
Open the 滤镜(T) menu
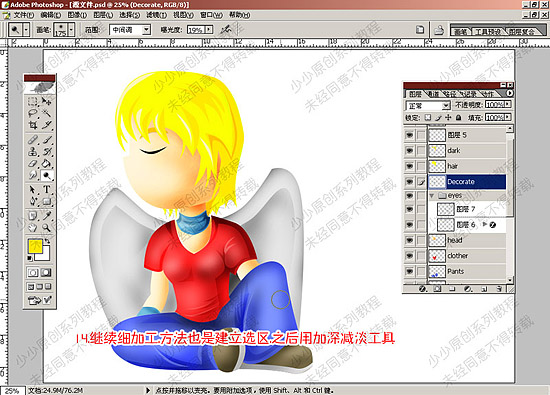[156, 15]
